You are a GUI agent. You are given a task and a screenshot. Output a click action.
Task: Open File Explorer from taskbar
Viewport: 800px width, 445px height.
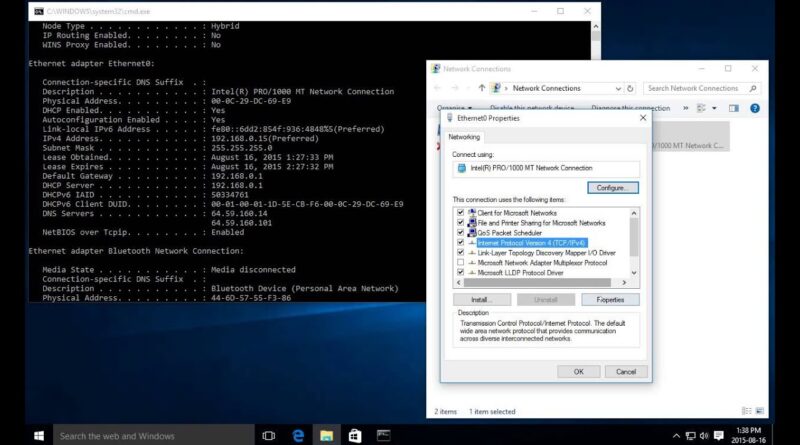coord(327,436)
